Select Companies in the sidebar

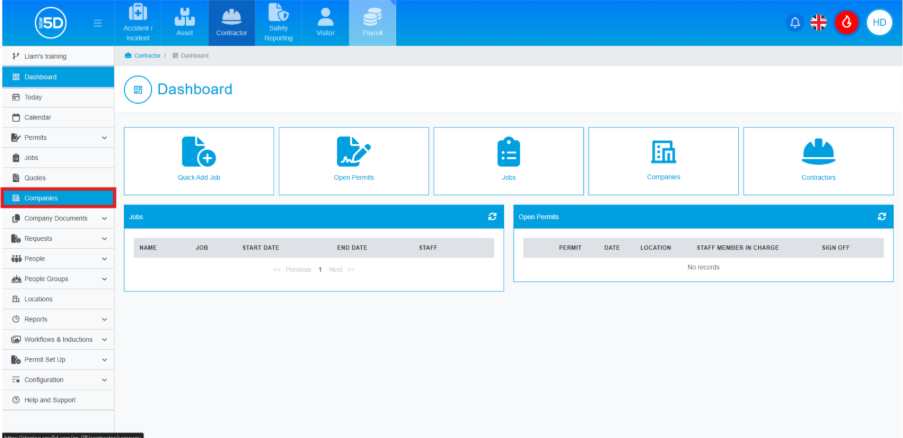coord(57,198)
